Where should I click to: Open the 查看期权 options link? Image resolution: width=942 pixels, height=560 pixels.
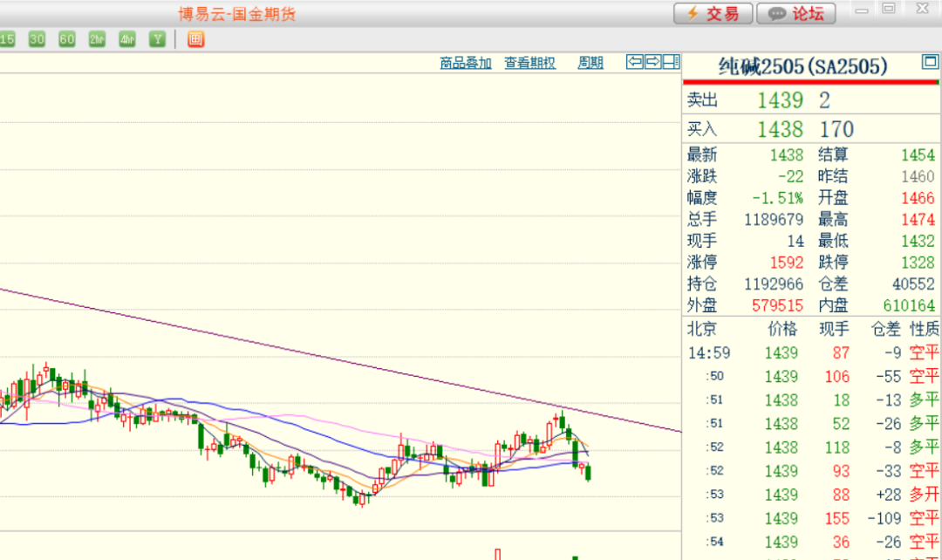point(529,63)
